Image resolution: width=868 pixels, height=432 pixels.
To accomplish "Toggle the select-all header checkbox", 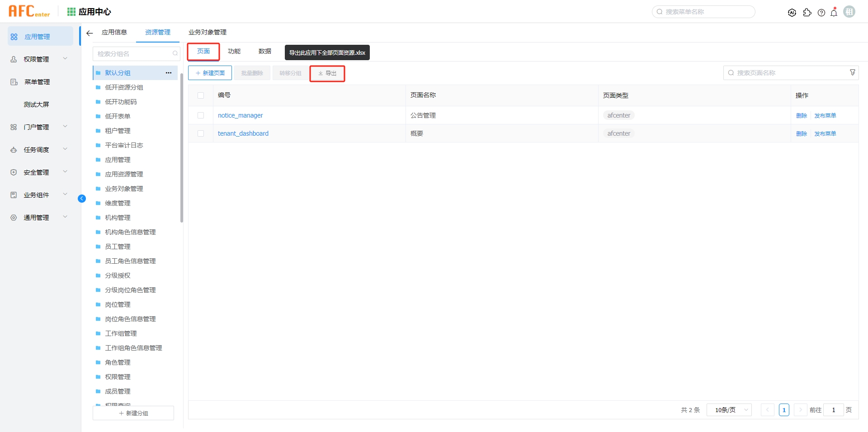I will point(201,95).
